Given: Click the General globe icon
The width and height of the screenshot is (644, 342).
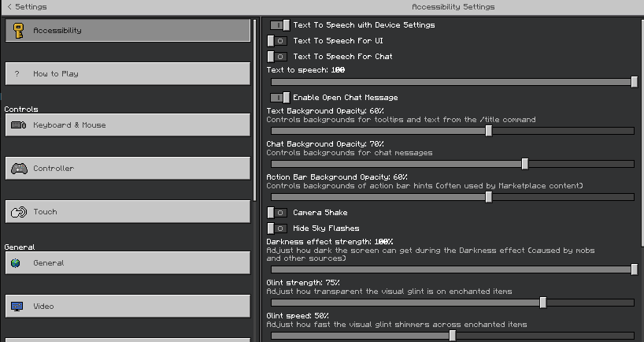Looking at the screenshot, I should [x=16, y=263].
